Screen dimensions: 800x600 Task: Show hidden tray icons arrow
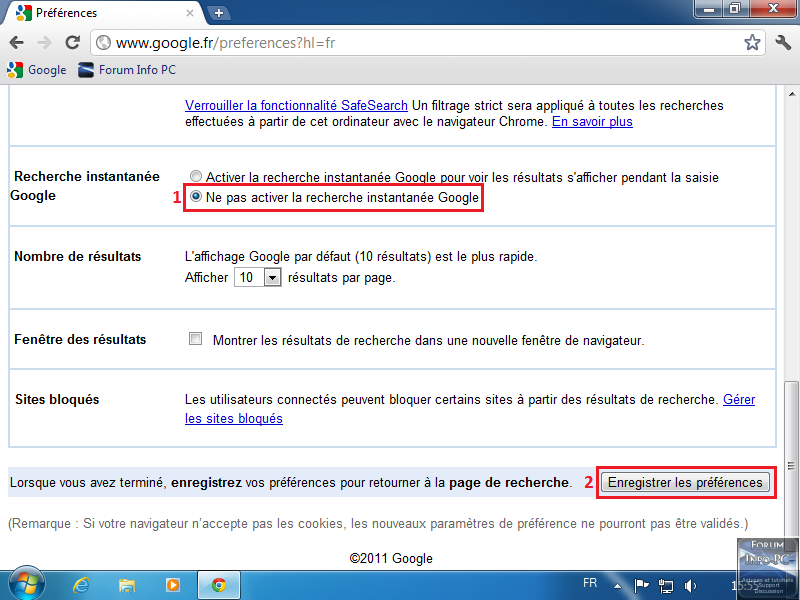coord(617,586)
